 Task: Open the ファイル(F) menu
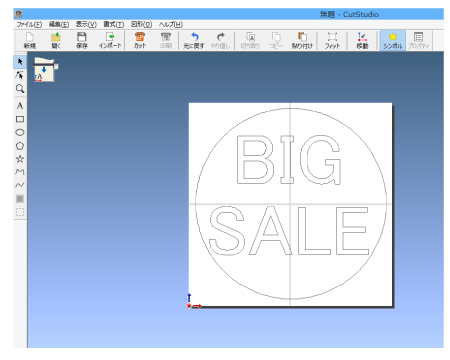tap(29, 24)
